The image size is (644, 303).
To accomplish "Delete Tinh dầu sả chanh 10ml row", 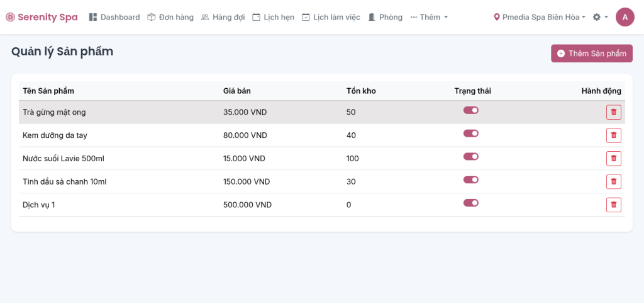I will point(613,181).
